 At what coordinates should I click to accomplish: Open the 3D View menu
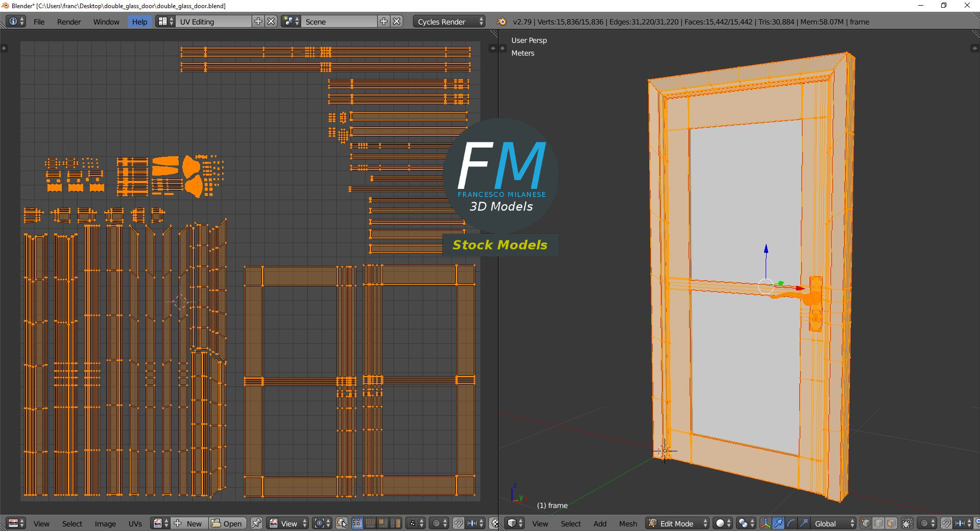540,523
